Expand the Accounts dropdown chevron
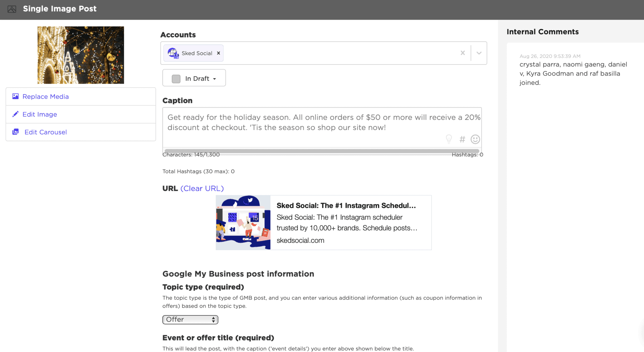Screen dimensions: 644x352 479,53
